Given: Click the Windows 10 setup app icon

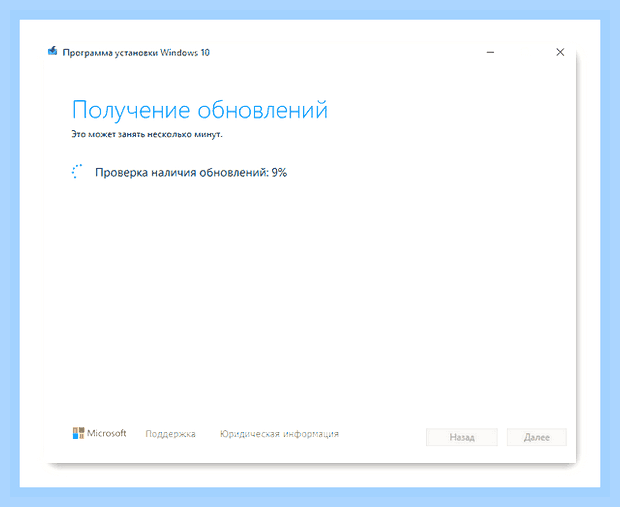Looking at the screenshot, I should (x=52, y=51).
